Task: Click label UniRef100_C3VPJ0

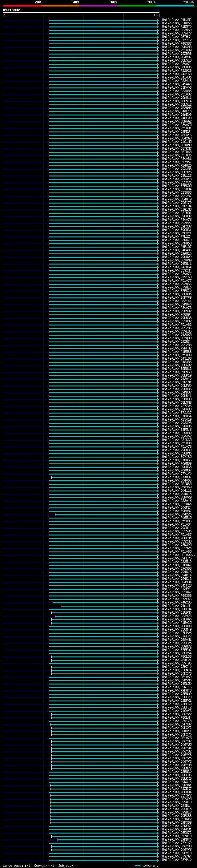Action: click(x=176, y=860)
